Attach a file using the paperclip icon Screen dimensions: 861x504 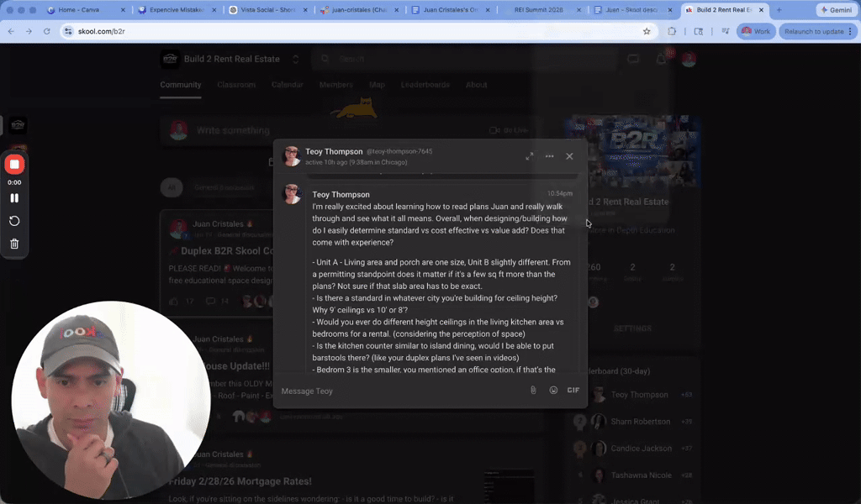point(533,390)
